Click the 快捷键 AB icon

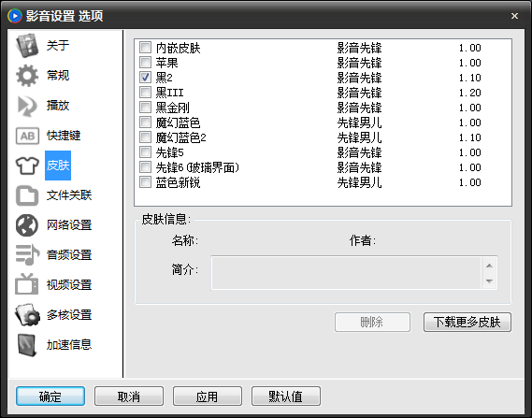[x=27, y=136]
